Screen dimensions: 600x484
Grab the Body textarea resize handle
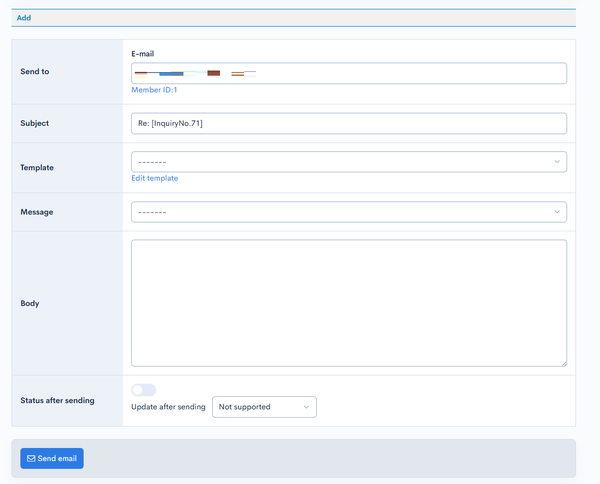click(x=564, y=363)
